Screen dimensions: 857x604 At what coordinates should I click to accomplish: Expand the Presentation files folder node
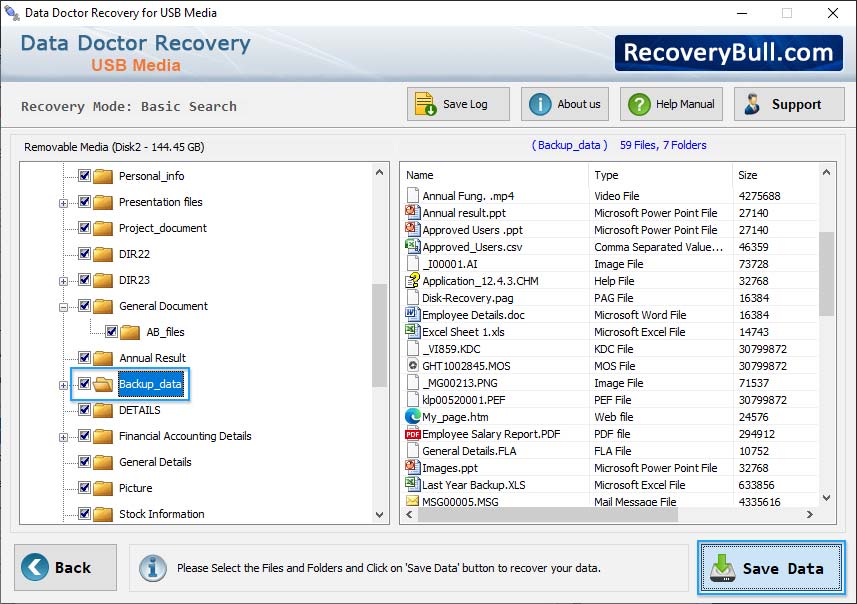(63, 203)
